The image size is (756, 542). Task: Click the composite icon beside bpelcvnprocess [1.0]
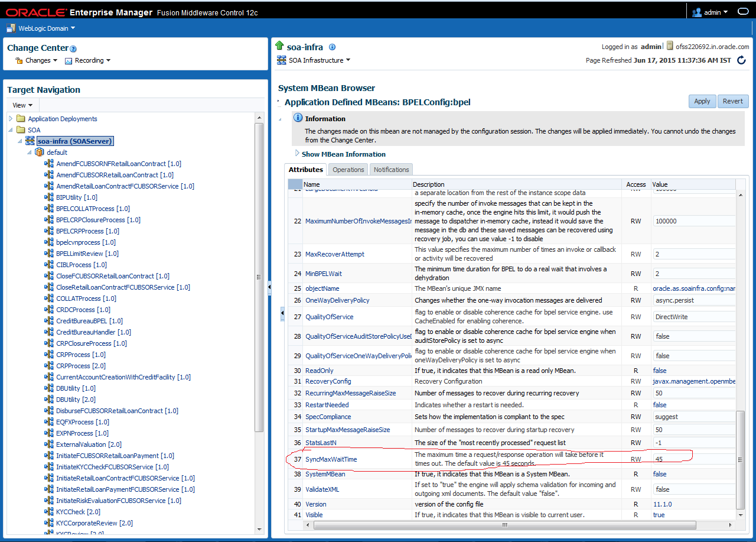pos(49,242)
